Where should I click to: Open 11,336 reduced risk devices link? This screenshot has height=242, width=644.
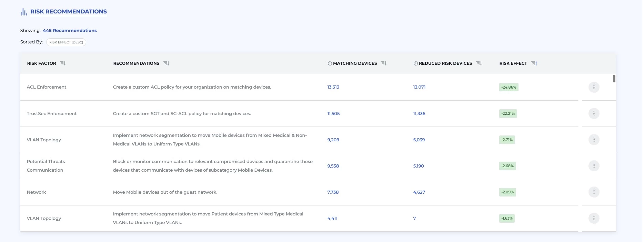pos(419,113)
